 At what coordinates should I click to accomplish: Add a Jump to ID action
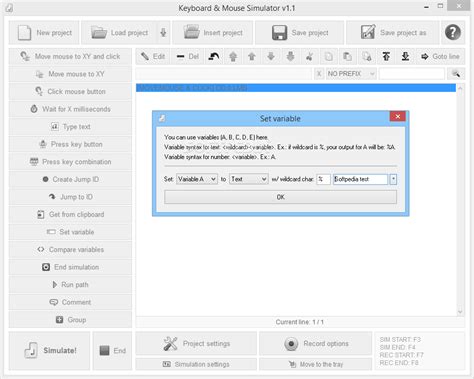pyautogui.click(x=70, y=197)
